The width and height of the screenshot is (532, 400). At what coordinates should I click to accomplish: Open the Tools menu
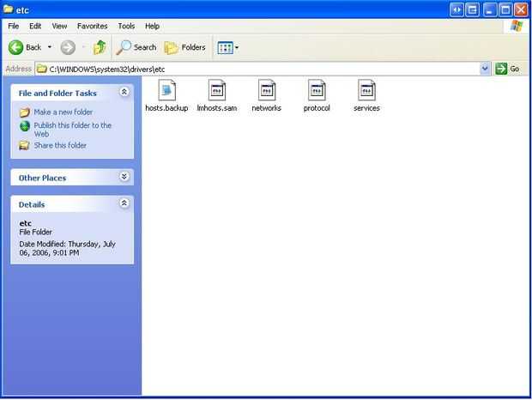point(126,26)
